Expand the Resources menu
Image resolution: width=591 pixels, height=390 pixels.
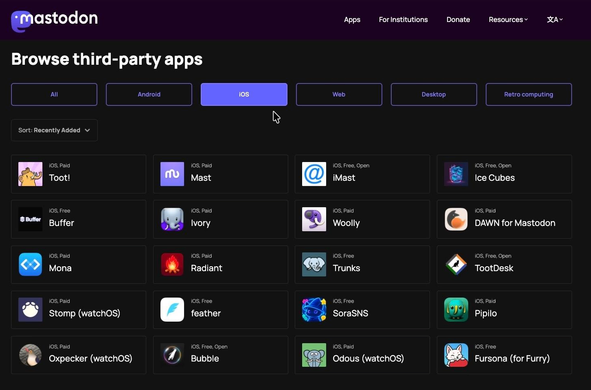click(508, 20)
